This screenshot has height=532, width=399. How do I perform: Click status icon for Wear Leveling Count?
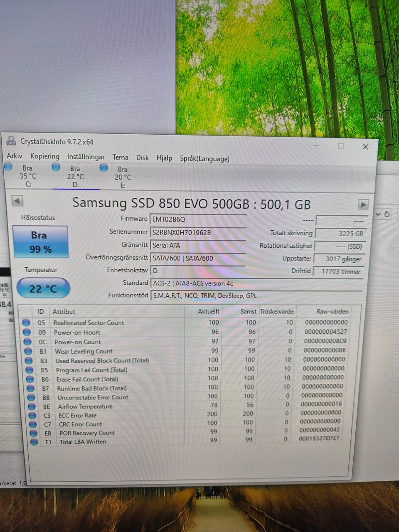pos(28,351)
